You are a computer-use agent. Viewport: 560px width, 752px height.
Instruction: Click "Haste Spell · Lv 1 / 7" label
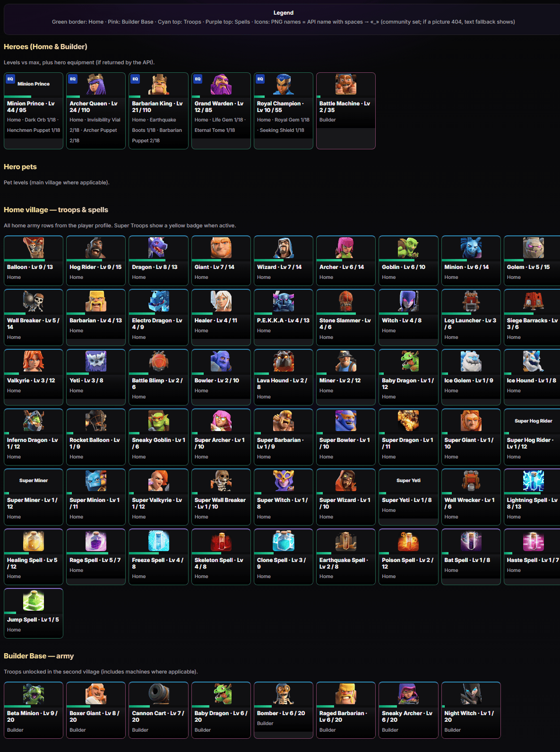[533, 560]
